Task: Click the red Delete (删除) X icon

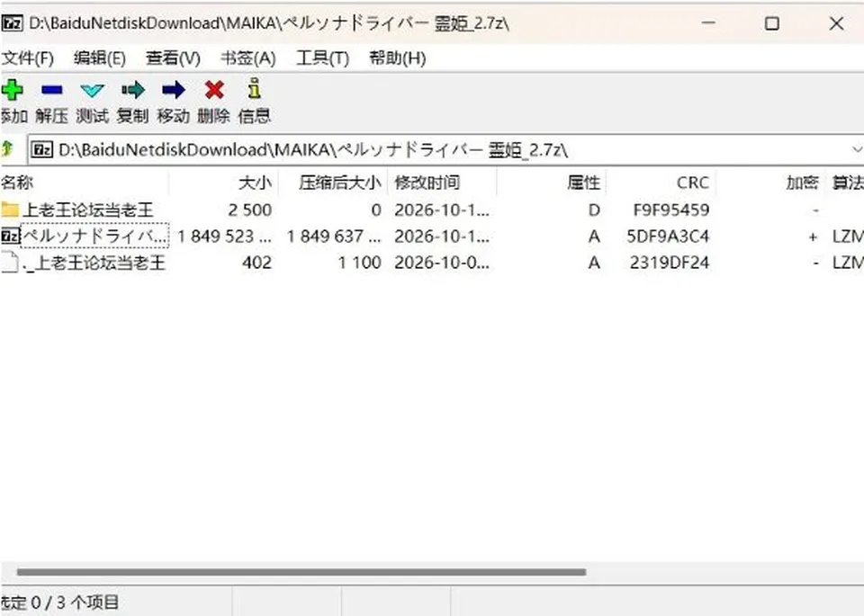Action: (x=214, y=90)
